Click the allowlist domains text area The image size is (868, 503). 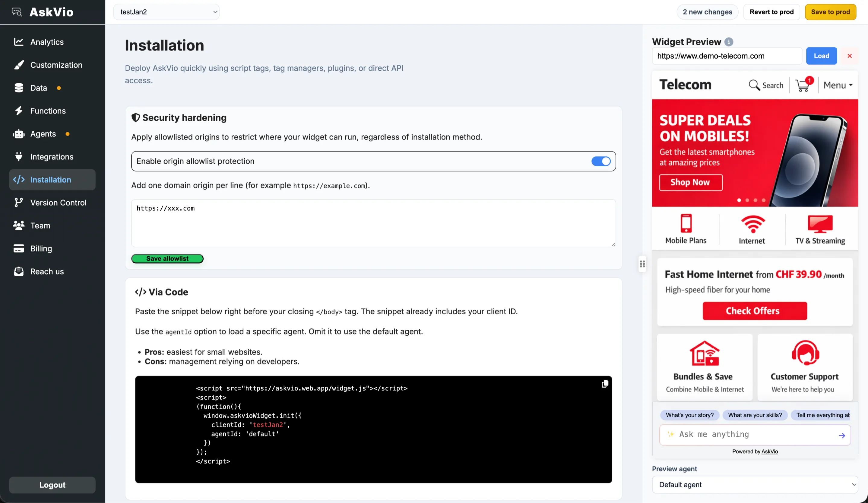tap(373, 223)
